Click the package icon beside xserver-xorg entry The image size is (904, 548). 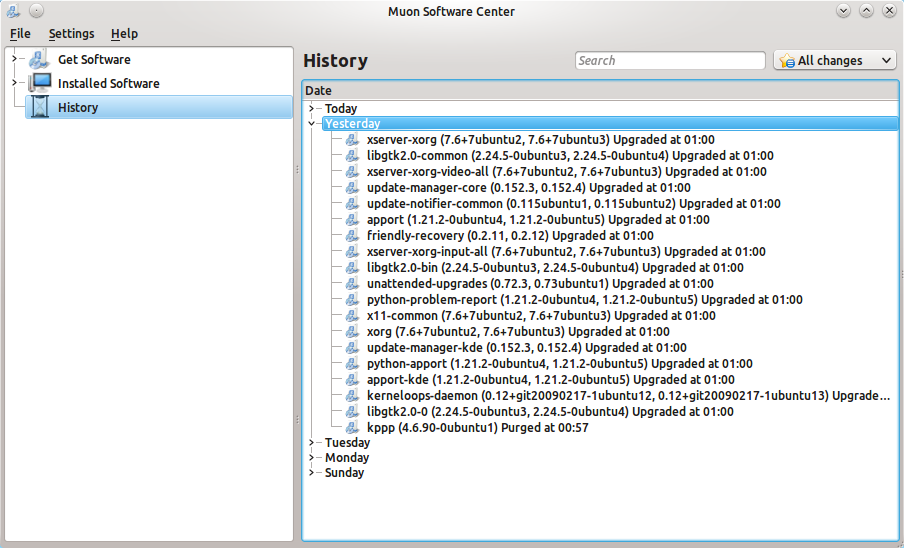(x=352, y=139)
